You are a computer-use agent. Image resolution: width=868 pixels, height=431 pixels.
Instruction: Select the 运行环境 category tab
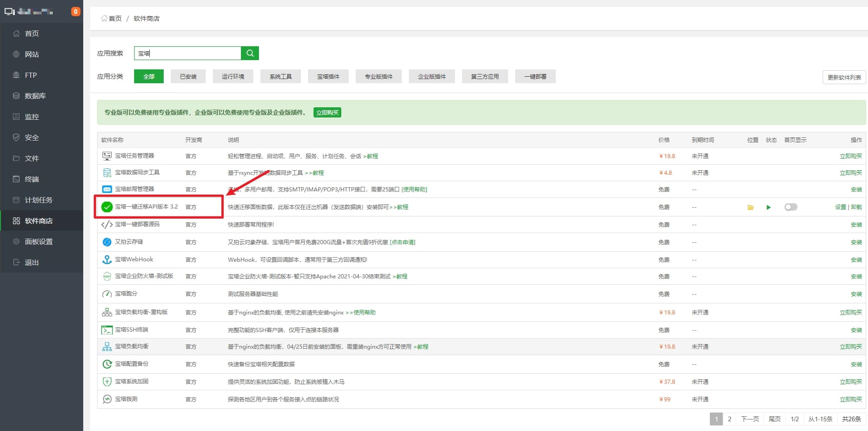(x=233, y=76)
